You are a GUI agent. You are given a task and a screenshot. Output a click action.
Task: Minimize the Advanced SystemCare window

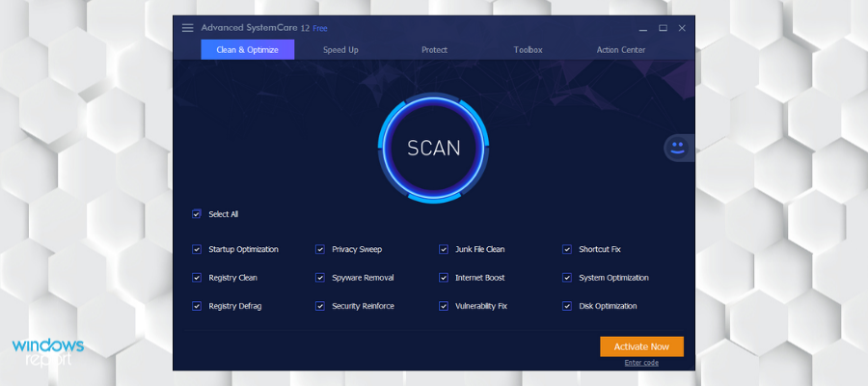click(642, 28)
